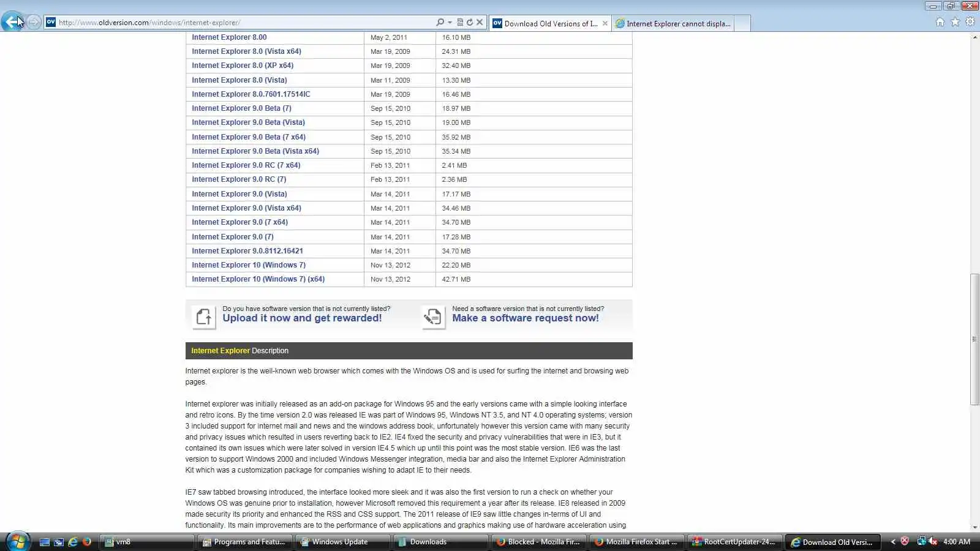Go back using the browser Back arrow
Screen dimensions: 980x551
pos(12,22)
